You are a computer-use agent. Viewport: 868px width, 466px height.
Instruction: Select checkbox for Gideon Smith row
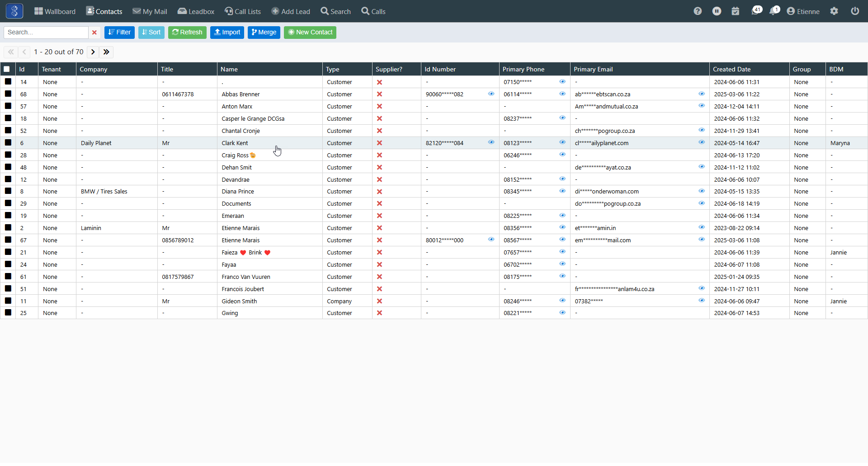click(x=8, y=301)
